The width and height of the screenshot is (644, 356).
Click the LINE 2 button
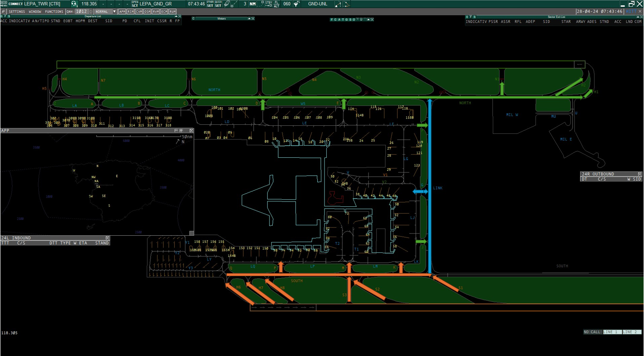tap(632, 332)
